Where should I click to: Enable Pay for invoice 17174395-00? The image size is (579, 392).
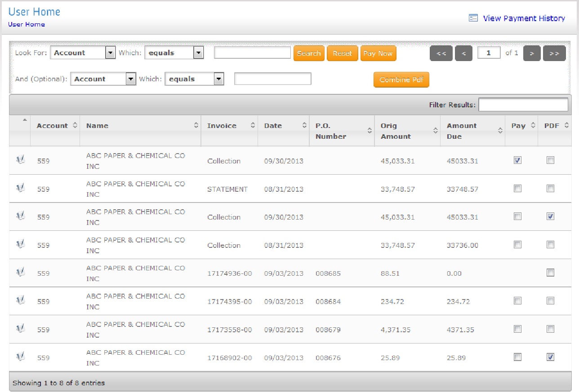pyautogui.click(x=517, y=300)
